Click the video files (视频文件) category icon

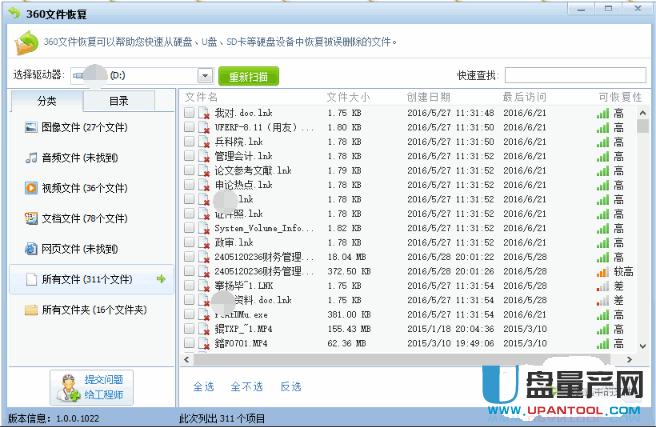click(x=31, y=188)
